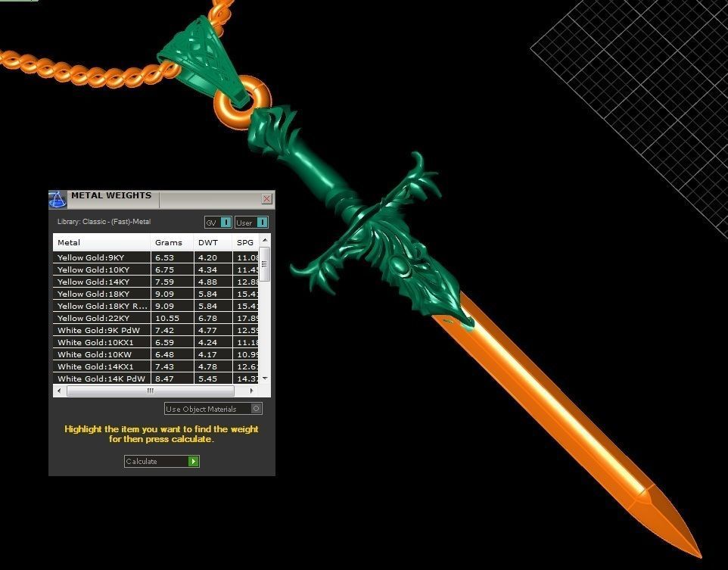Close the Metal Weights panel
The height and width of the screenshot is (570, 728).
[267, 199]
